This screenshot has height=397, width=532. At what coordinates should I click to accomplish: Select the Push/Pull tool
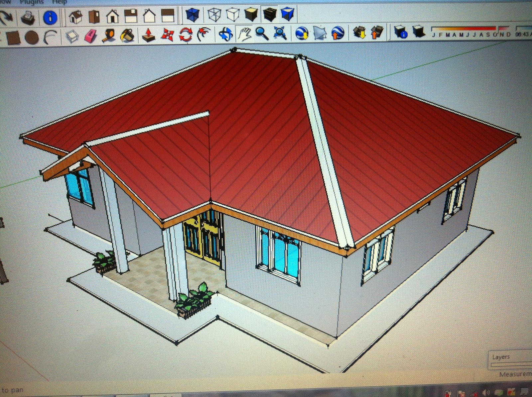point(149,35)
